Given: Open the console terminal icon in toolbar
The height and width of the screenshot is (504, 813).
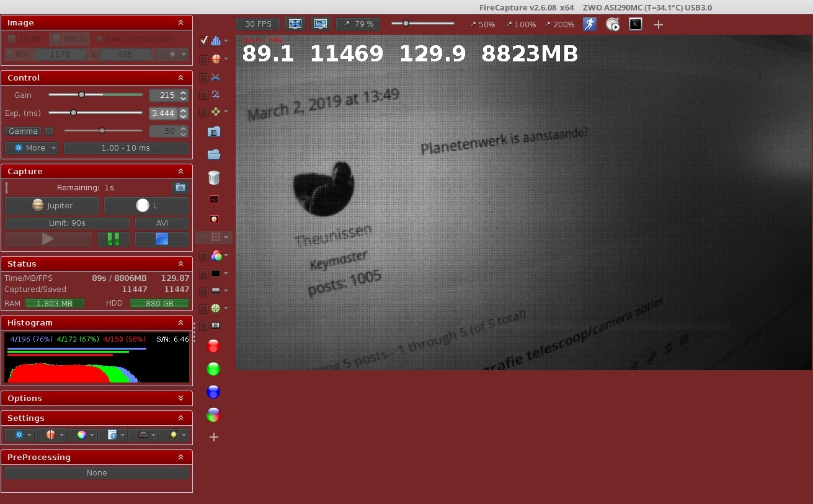Looking at the screenshot, I should 635,24.
